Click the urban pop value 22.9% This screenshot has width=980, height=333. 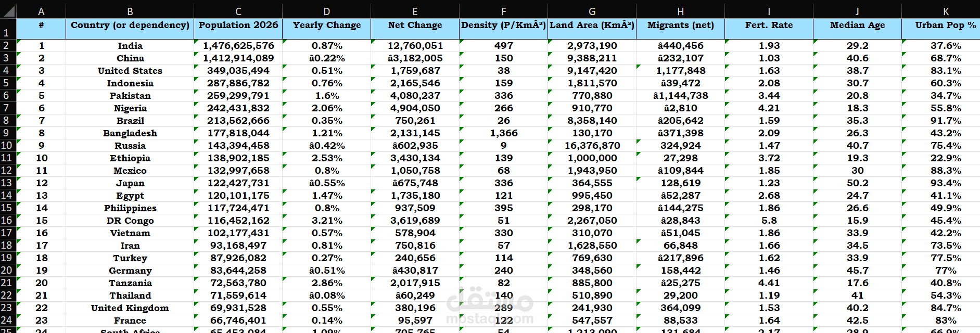(x=946, y=158)
